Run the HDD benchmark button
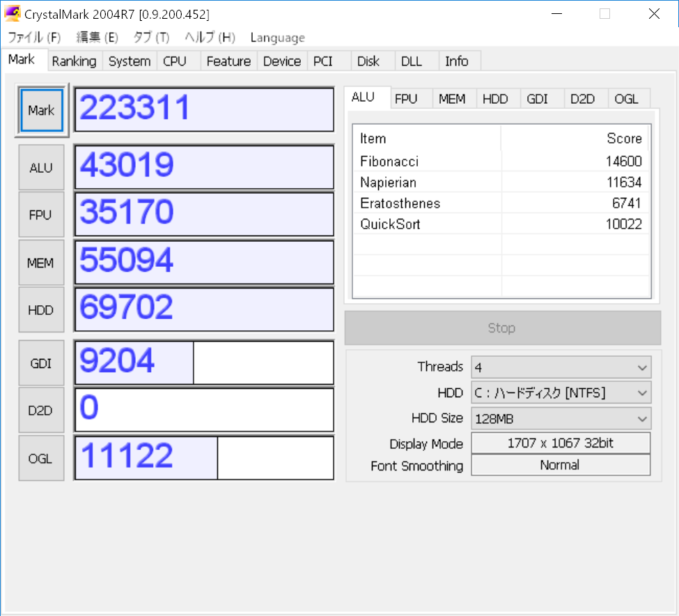The height and width of the screenshot is (616, 679). [41, 309]
